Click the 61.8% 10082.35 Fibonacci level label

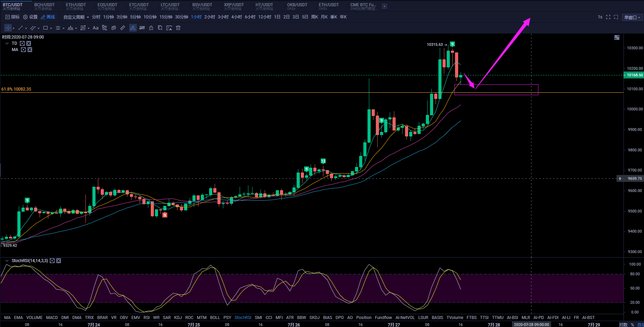point(16,89)
